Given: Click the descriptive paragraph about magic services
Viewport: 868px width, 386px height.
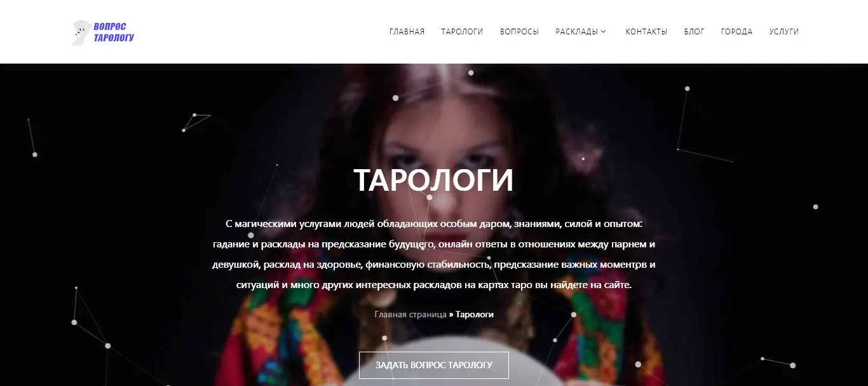Looking at the screenshot, I should coord(434,254).
